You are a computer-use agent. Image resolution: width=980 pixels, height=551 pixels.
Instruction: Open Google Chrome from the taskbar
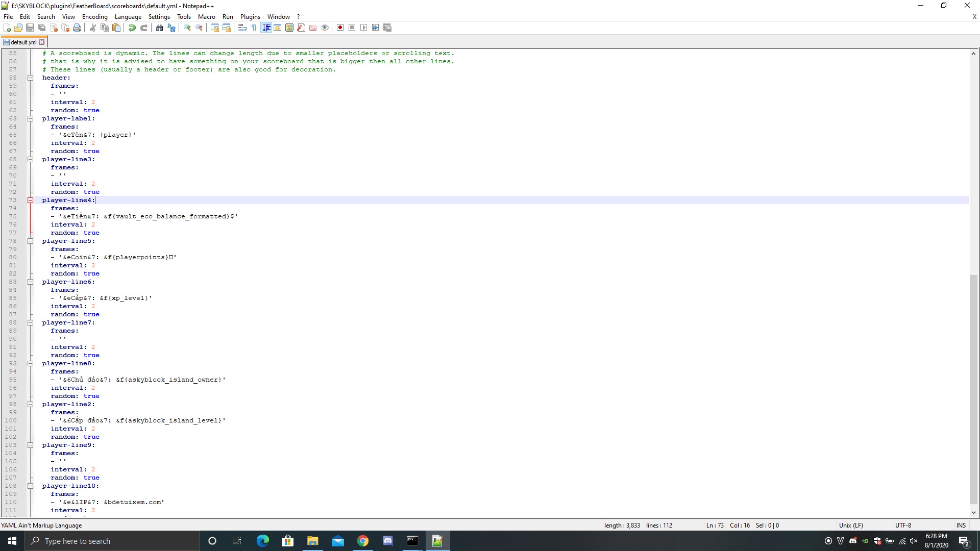coord(363,541)
